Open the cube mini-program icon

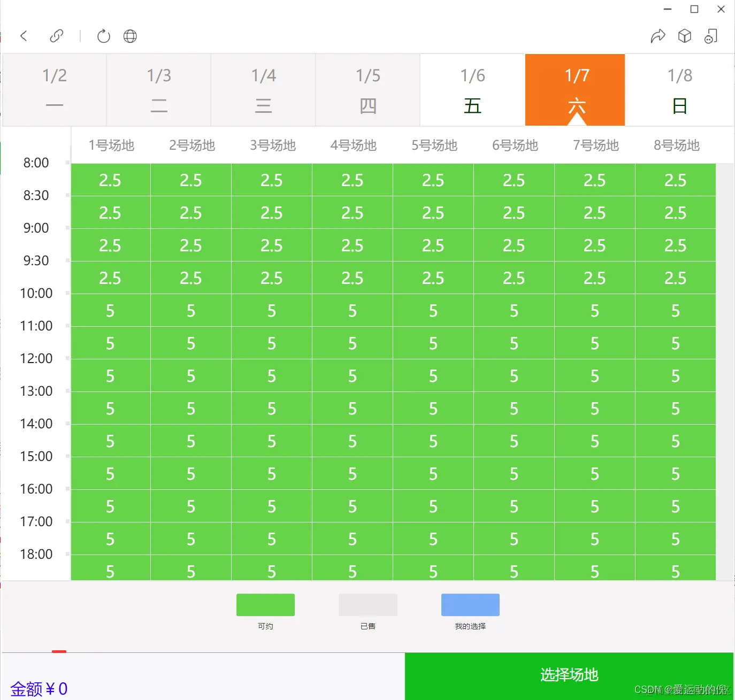point(685,36)
